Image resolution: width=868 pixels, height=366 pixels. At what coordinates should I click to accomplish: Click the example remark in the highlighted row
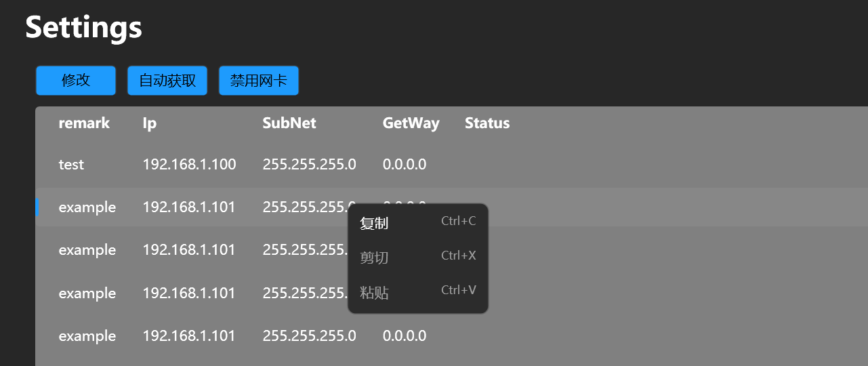pos(87,207)
